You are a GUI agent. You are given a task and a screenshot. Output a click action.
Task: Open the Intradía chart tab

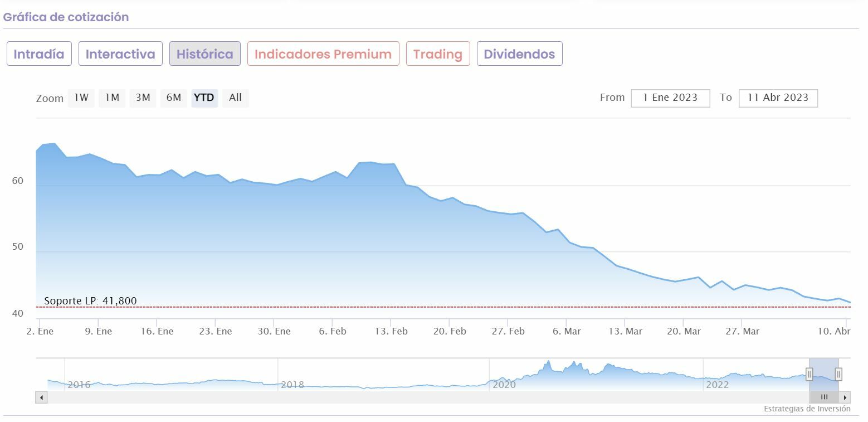click(39, 54)
